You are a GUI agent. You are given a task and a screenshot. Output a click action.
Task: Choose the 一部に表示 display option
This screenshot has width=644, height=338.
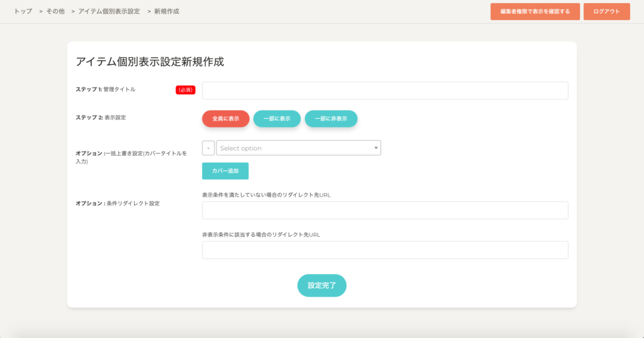pyautogui.click(x=277, y=119)
